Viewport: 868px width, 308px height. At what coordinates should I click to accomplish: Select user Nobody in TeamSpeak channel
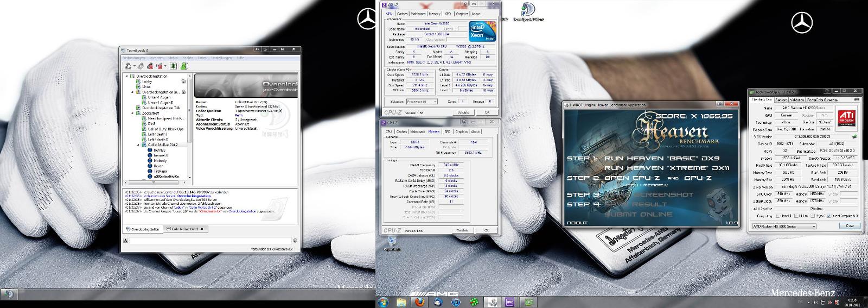click(161, 161)
